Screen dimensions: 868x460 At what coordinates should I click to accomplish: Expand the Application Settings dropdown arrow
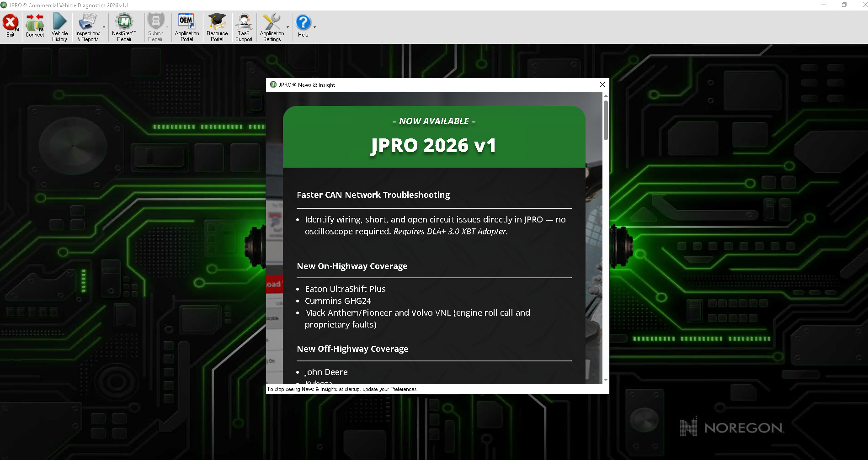288,27
